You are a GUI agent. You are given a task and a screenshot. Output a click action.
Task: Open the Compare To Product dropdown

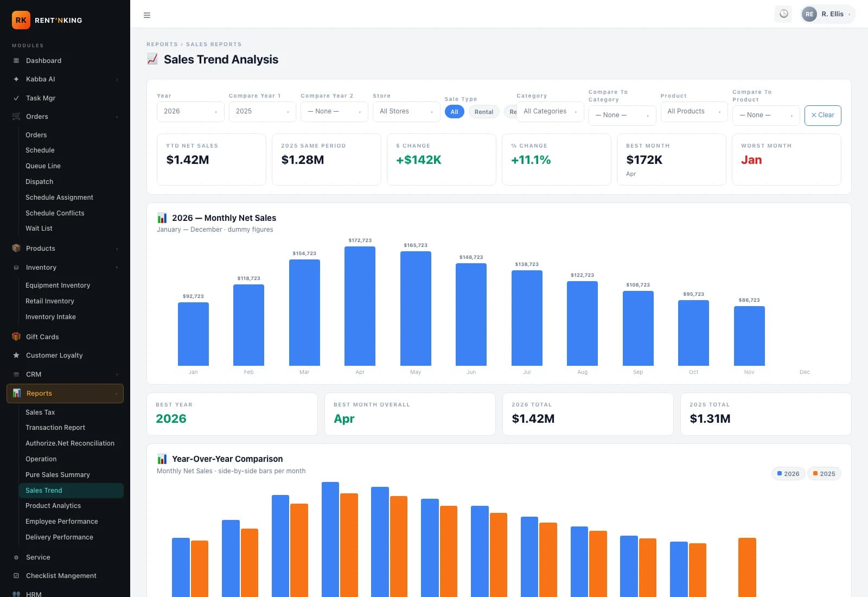click(x=766, y=115)
